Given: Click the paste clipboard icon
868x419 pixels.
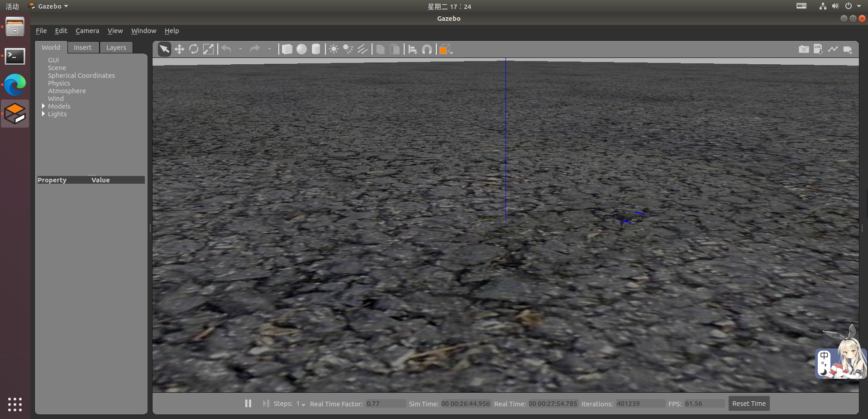Looking at the screenshot, I should coord(395,49).
